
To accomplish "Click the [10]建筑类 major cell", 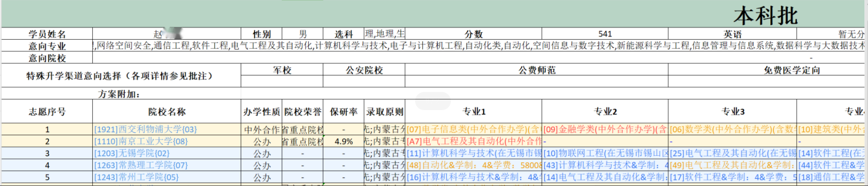I will pyautogui.click(x=831, y=129).
